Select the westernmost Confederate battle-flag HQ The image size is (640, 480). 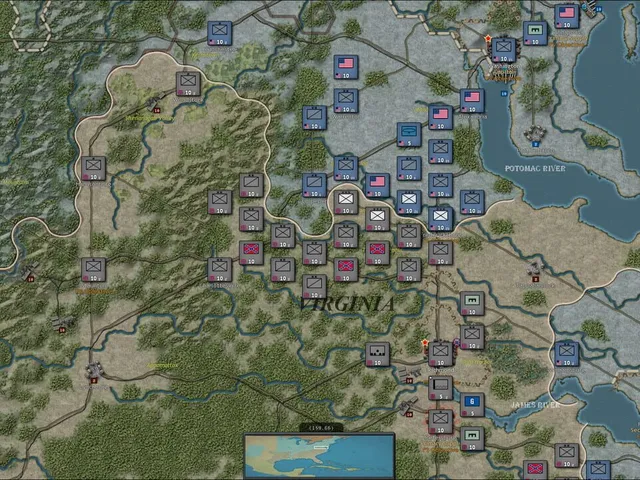(251, 253)
